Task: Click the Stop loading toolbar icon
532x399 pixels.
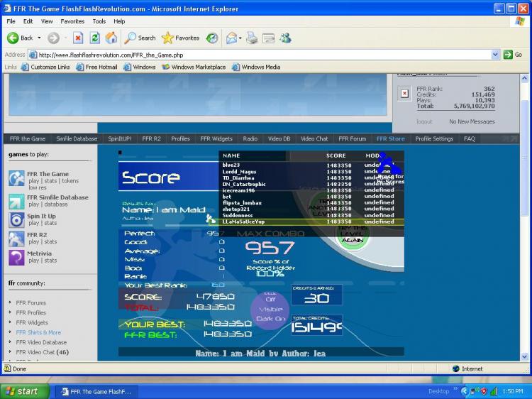Action: 78,38
